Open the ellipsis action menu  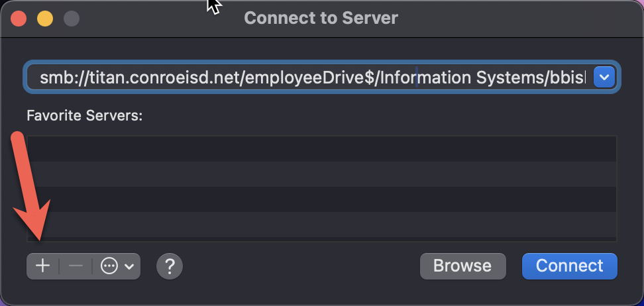pyautogui.click(x=109, y=266)
